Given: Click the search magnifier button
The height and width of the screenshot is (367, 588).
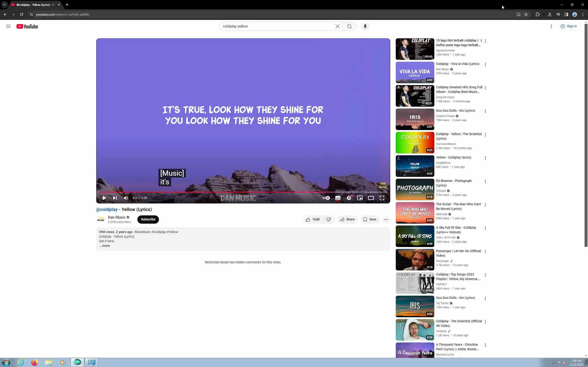Looking at the screenshot, I should tap(349, 26).
